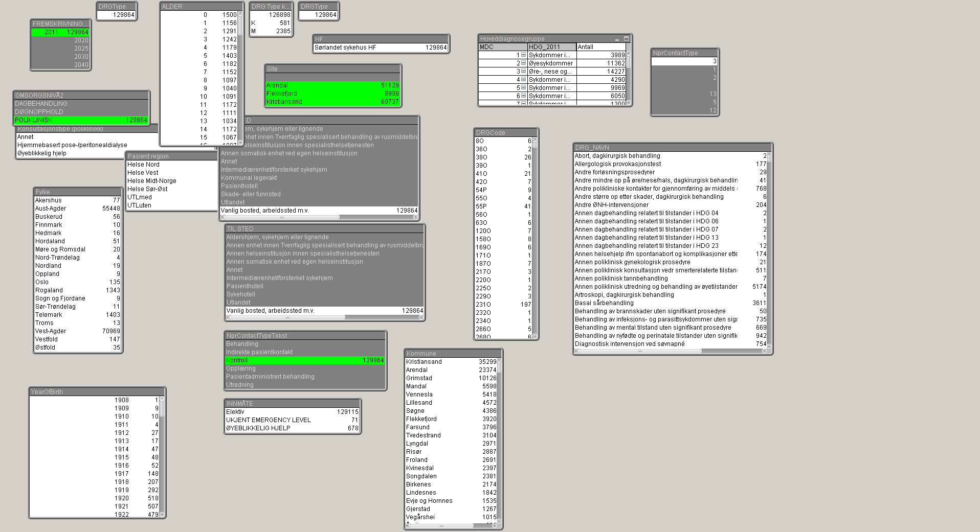Select year 2020 in FREMSKRIVNING list
The width and height of the screenshot is (980, 532).
pyautogui.click(x=60, y=40)
